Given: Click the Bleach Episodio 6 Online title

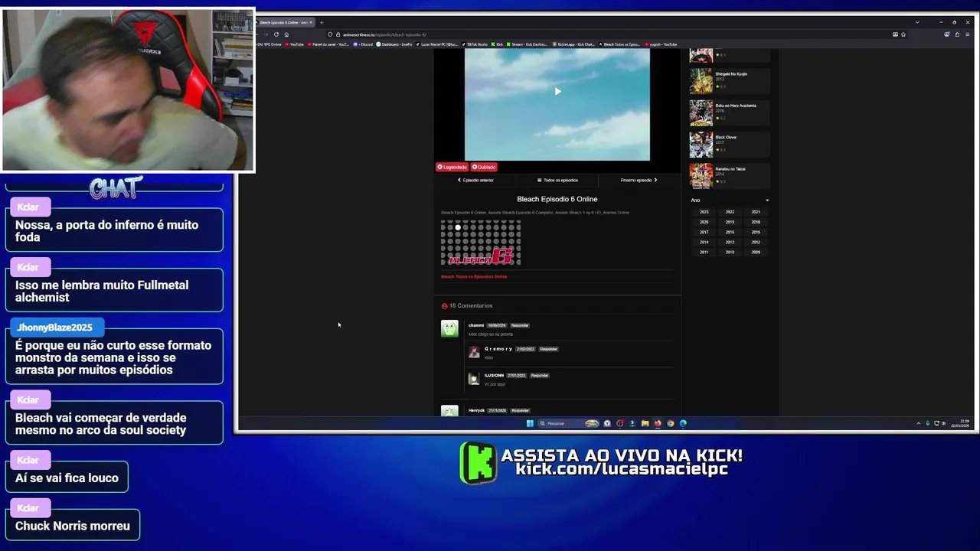Looking at the screenshot, I should pyautogui.click(x=557, y=199).
